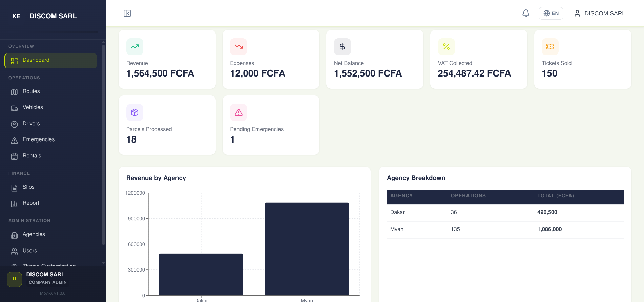The height and width of the screenshot is (302, 644).
Task: Click the Expenses trend-down icon
Action: pos(238,47)
